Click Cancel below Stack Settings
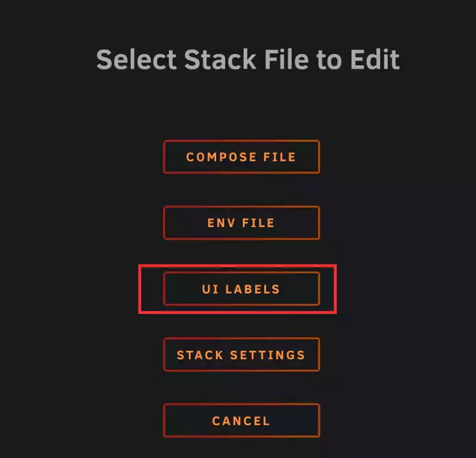This screenshot has width=476, height=458. [x=241, y=420]
